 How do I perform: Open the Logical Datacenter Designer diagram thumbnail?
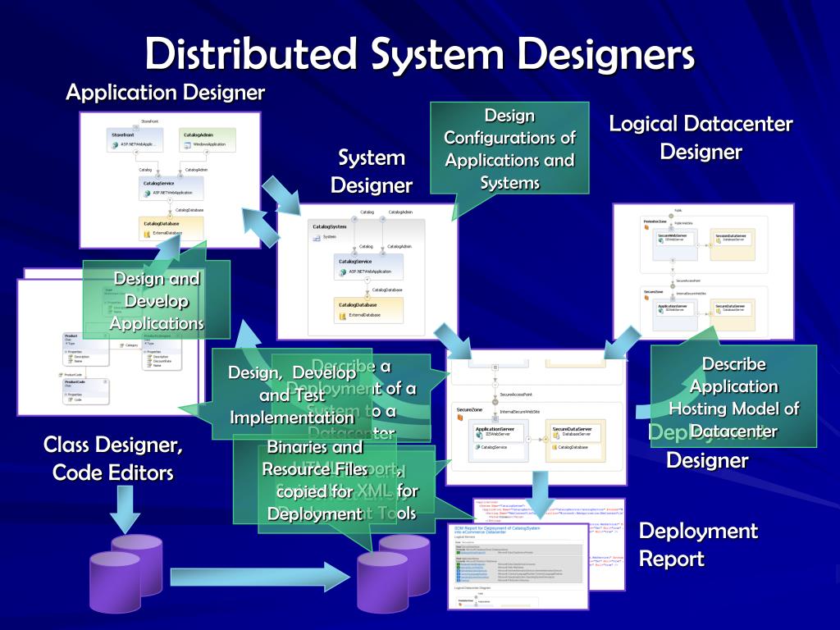pyautogui.click(x=703, y=271)
